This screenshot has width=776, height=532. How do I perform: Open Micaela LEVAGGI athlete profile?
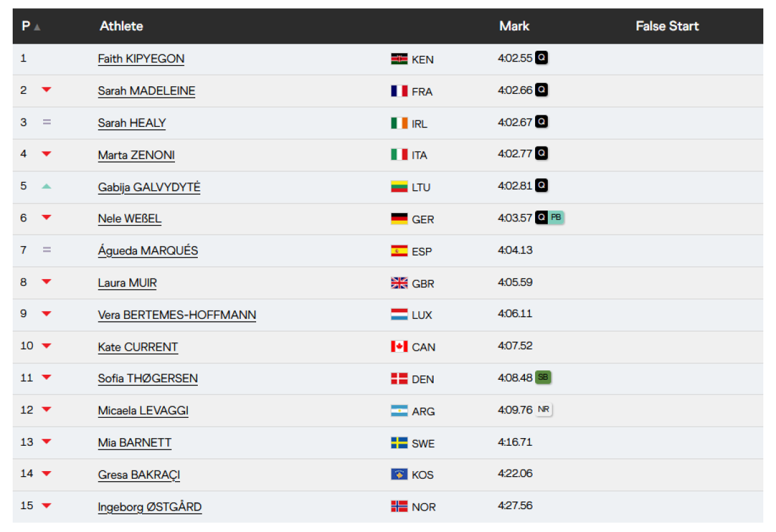(143, 411)
